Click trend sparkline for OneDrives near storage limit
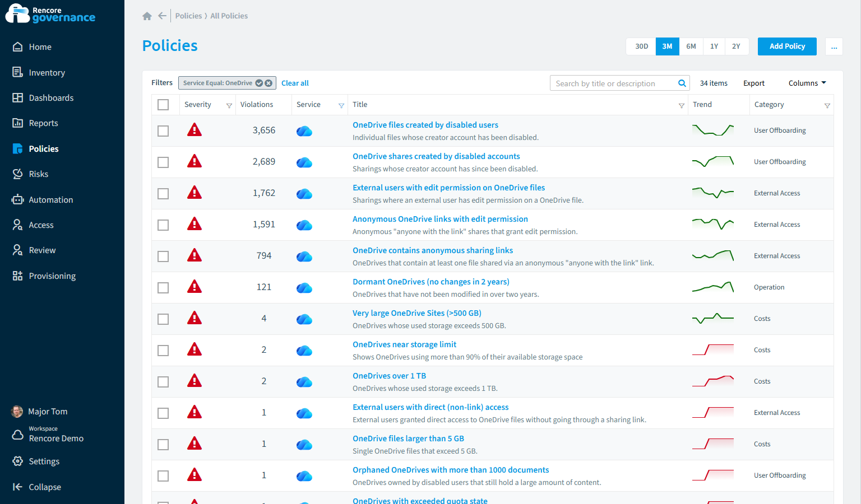 [713, 350]
